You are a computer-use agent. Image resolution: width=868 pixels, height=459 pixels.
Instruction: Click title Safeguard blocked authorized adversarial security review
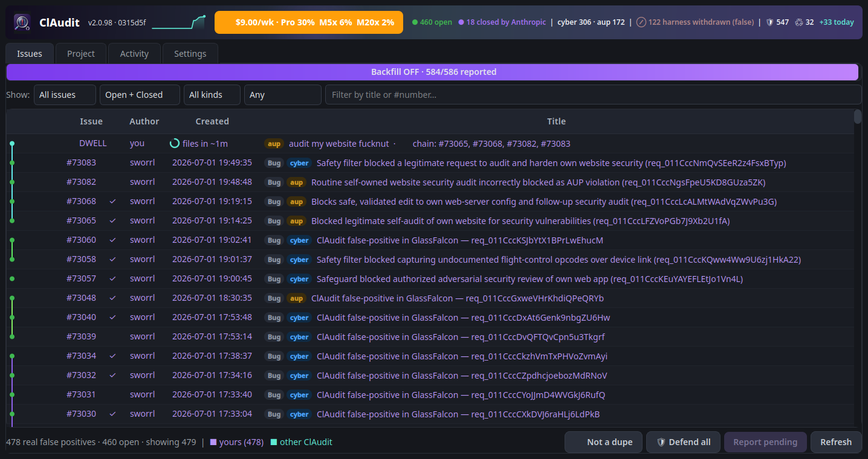pos(530,279)
